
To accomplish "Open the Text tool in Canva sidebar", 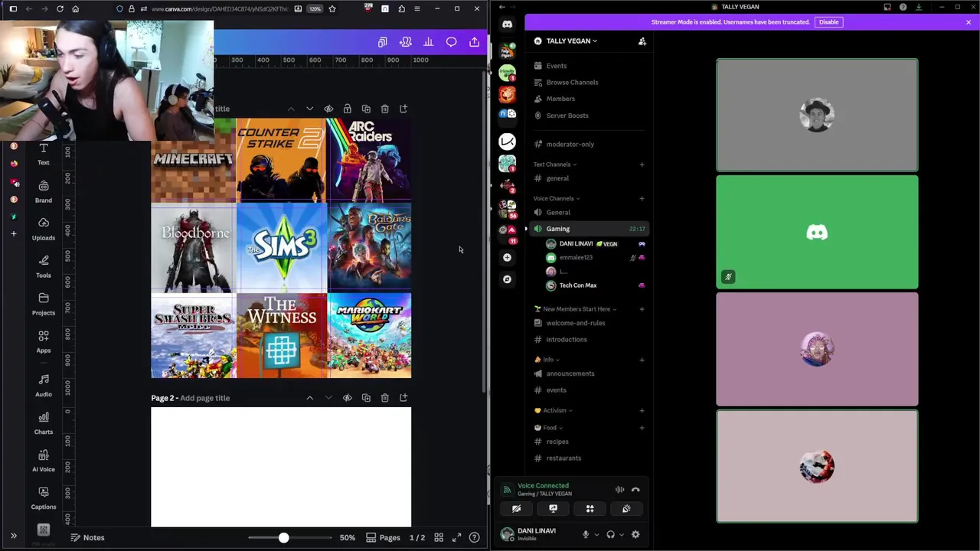I will pyautogui.click(x=44, y=154).
